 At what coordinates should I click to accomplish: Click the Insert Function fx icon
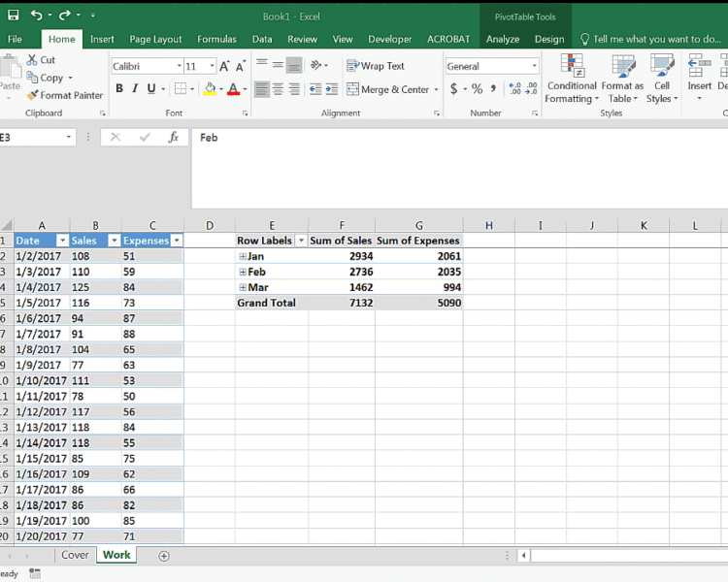click(174, 138)
